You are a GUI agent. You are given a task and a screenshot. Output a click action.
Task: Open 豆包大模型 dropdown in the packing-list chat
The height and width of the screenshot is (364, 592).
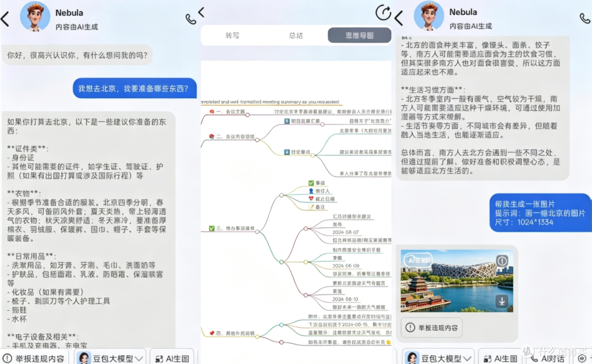110,358
